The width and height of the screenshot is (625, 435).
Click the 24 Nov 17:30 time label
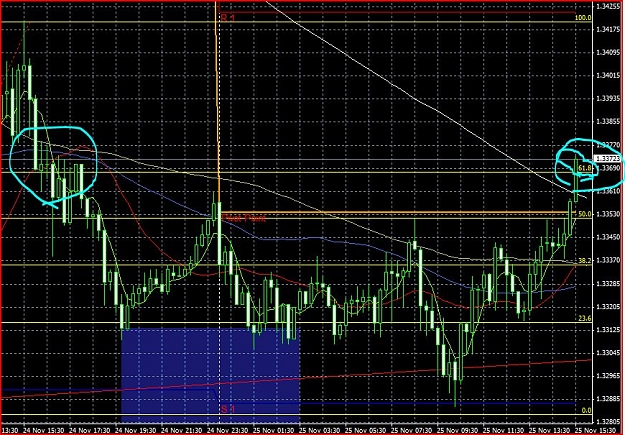(89, 431)
